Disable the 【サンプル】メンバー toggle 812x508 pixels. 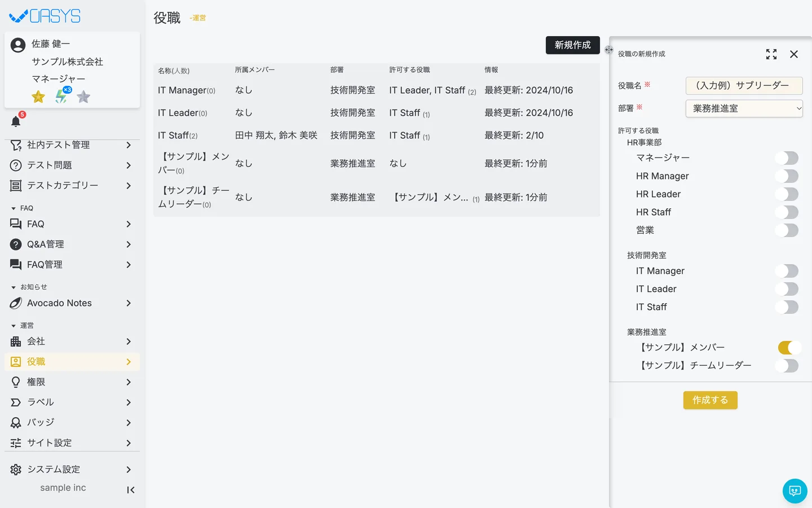[x=789, y=348]
